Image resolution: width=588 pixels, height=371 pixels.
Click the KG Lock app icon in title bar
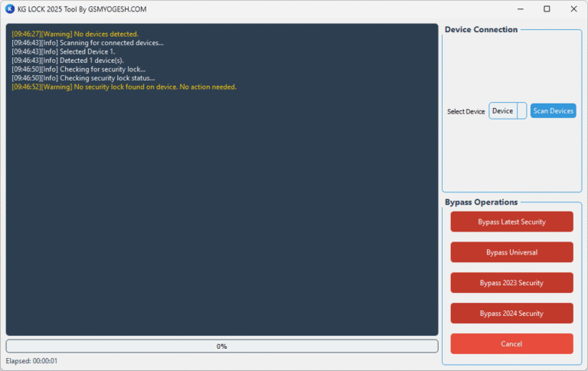pos(10,9)
